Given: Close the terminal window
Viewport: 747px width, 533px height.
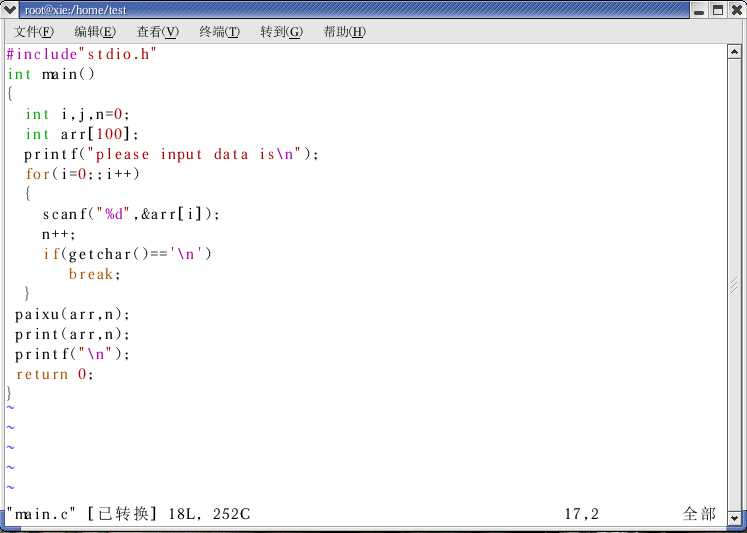Looking at the screenshot, I should 736,10.
